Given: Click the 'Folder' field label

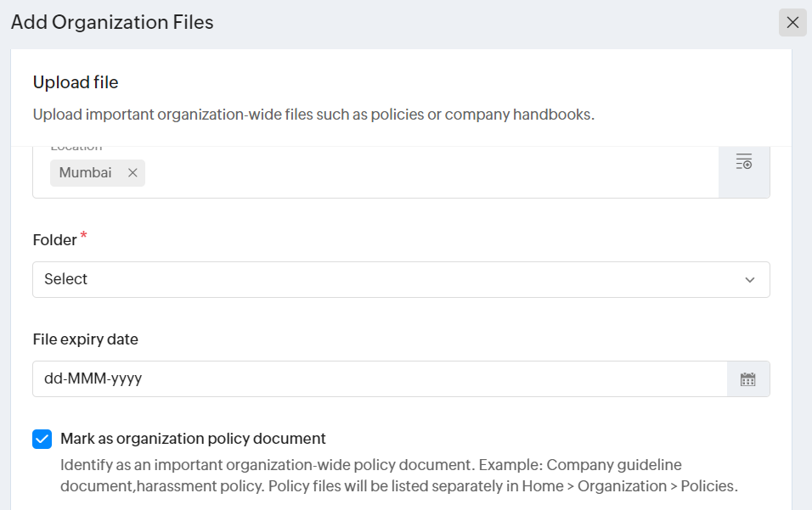Looking at the screenshot, I should 54,240.
